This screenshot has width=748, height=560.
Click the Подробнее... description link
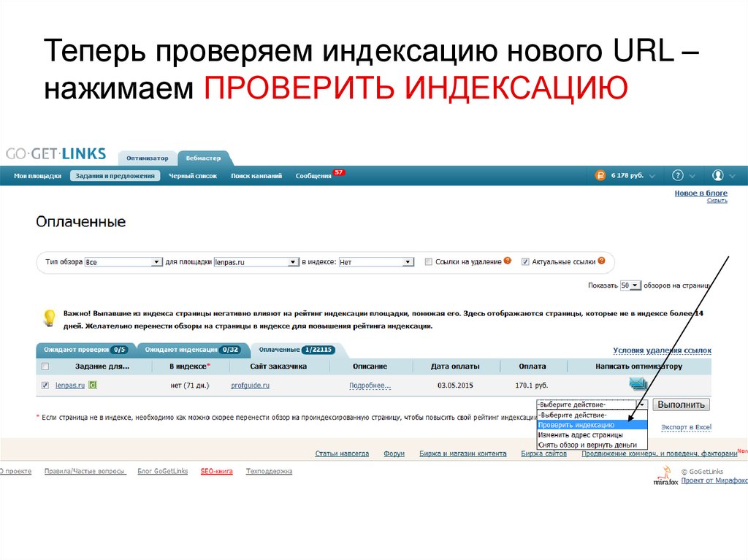tap(370, 386)
